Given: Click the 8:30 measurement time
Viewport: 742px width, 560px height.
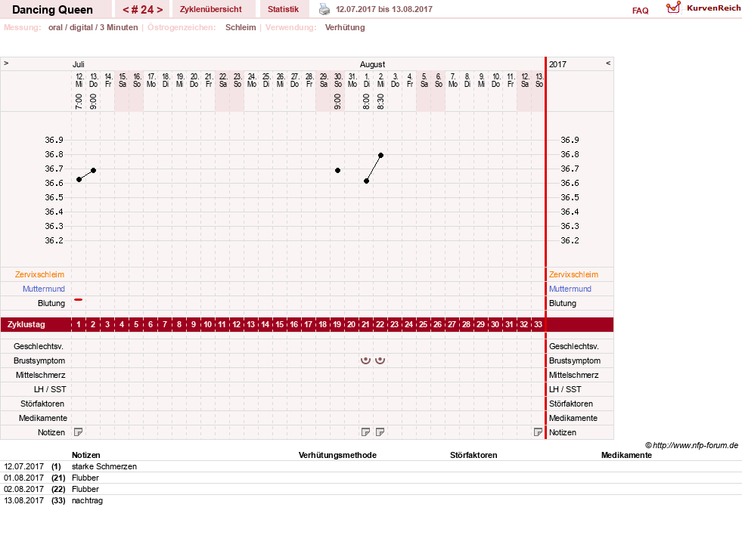Looking at the screenshot, I should (380, 101).
